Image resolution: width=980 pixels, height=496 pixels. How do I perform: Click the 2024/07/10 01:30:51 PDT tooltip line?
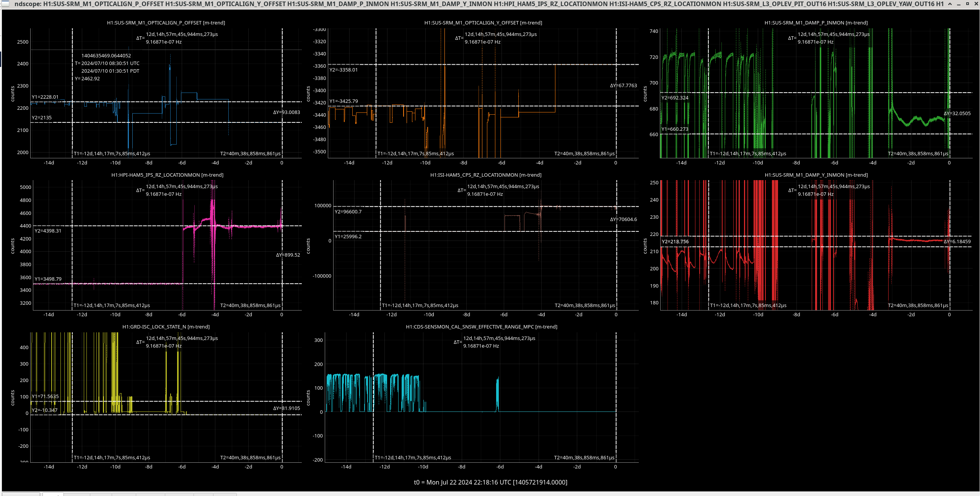click(x=110, y=71)
